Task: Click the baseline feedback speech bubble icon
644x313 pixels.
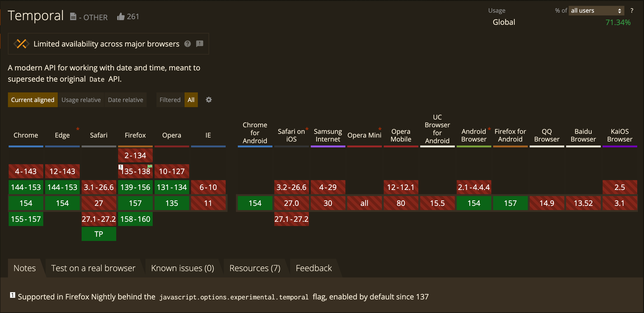Action: pos(199,44)
